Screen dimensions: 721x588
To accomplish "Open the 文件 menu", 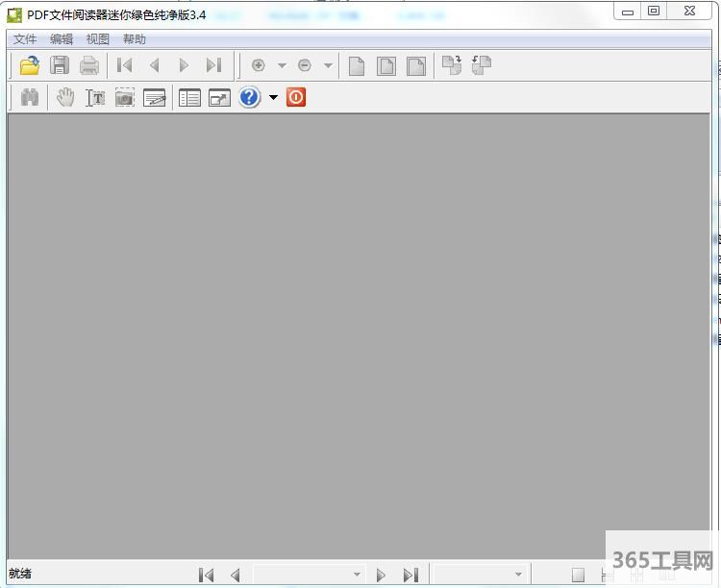I will pyautogui.click(x=25, y=39).
